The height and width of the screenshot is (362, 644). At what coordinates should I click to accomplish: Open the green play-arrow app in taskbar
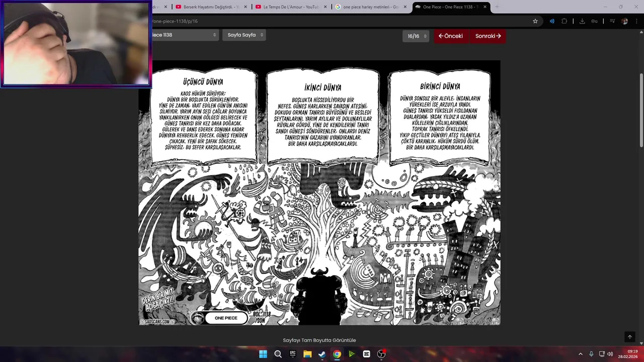pyautogui.click(x=352, y=354)
